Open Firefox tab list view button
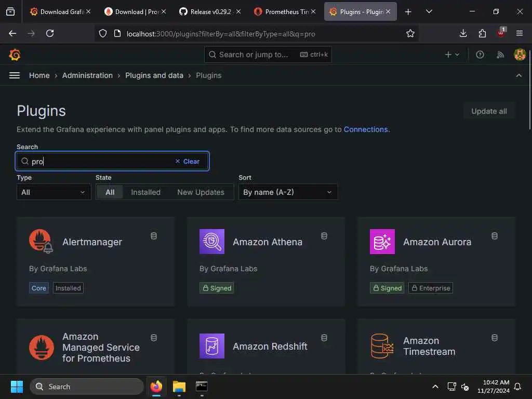 click(10, 11)
